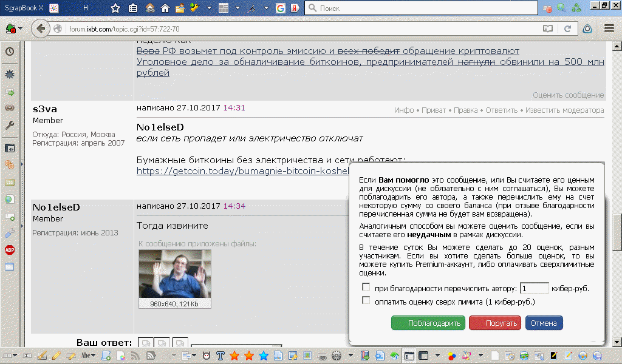Open the attached 960x640 image thumbnail
The height and width of the screenshot is (364, 622).
click(175, 274)
